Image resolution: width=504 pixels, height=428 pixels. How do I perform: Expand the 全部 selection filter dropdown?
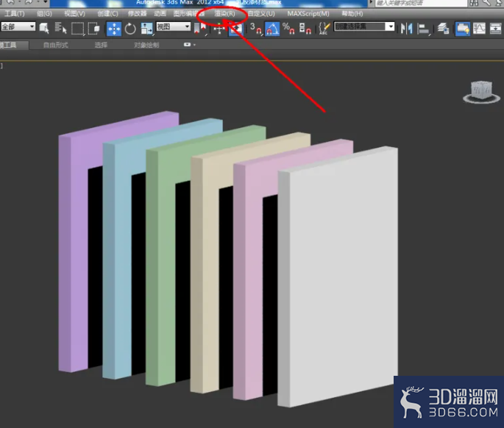(18, 26)
